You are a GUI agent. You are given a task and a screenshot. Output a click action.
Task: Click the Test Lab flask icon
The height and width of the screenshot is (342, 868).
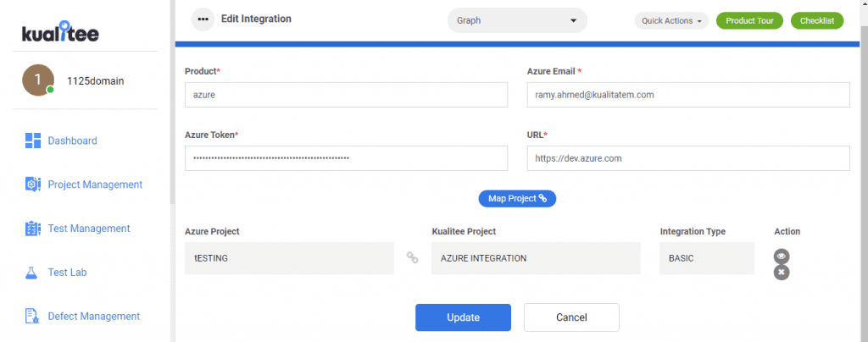click(x=31, y=273)
